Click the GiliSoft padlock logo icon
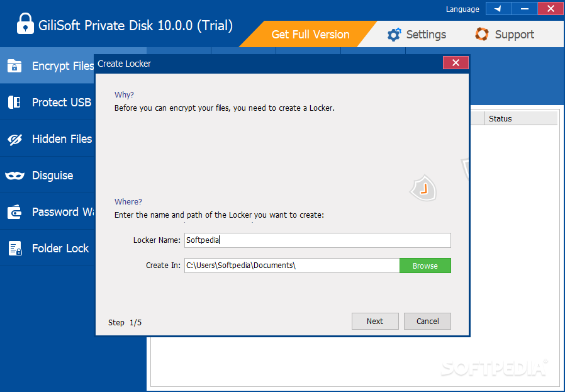This screenshot has height=392, width=565. 25,24
